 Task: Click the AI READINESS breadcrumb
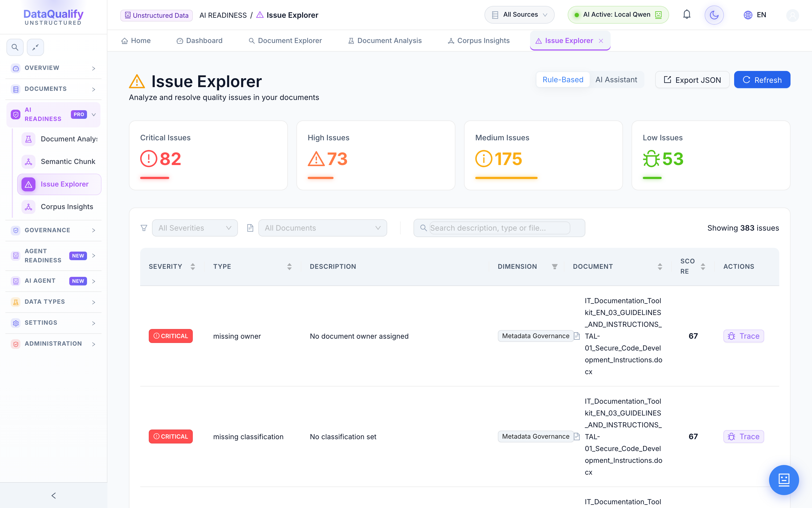pos(223,15)
